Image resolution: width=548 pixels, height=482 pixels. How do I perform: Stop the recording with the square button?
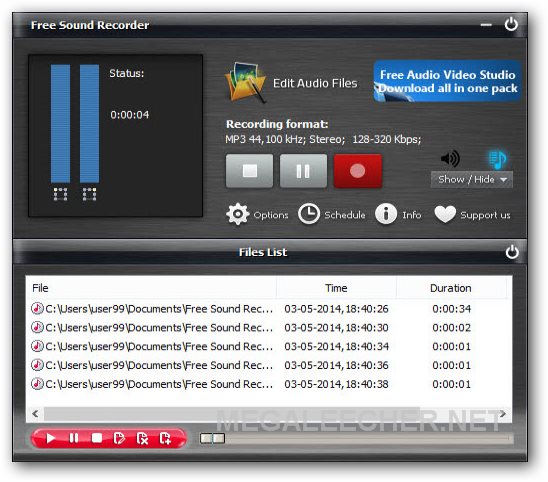(x=250, y=171)
